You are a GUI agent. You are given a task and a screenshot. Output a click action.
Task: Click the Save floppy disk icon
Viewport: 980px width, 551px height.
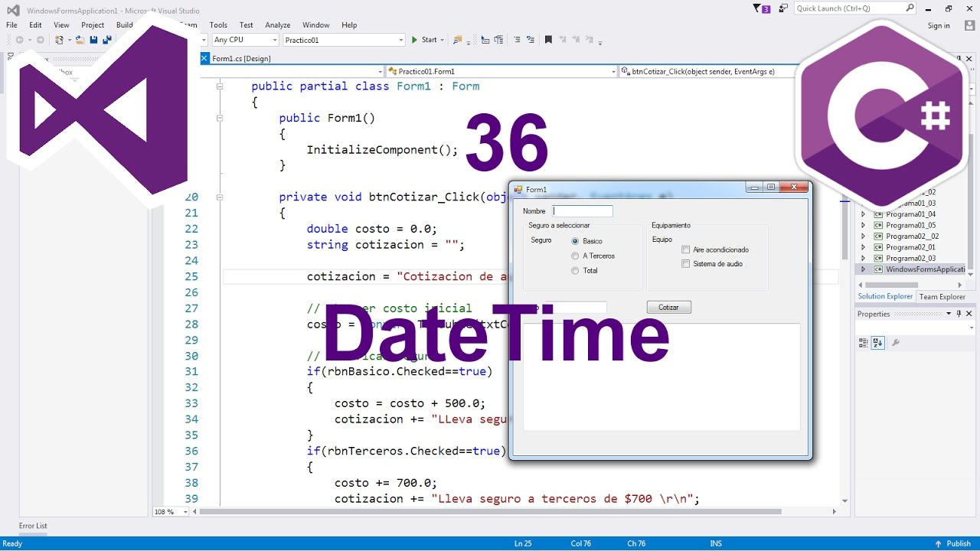coord(93,40)
